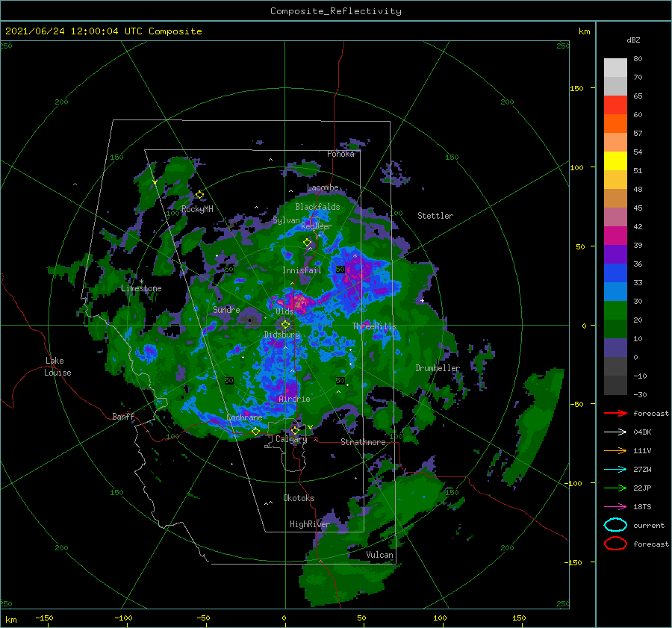672x628 pixels.
Task: Click the Banff label
Action: click(123, 416)
